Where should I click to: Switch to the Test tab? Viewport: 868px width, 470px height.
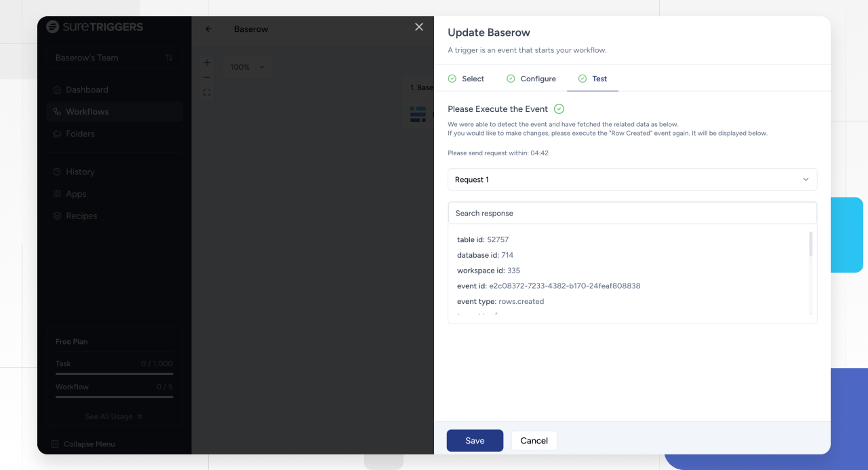click(x=593, y=79)
